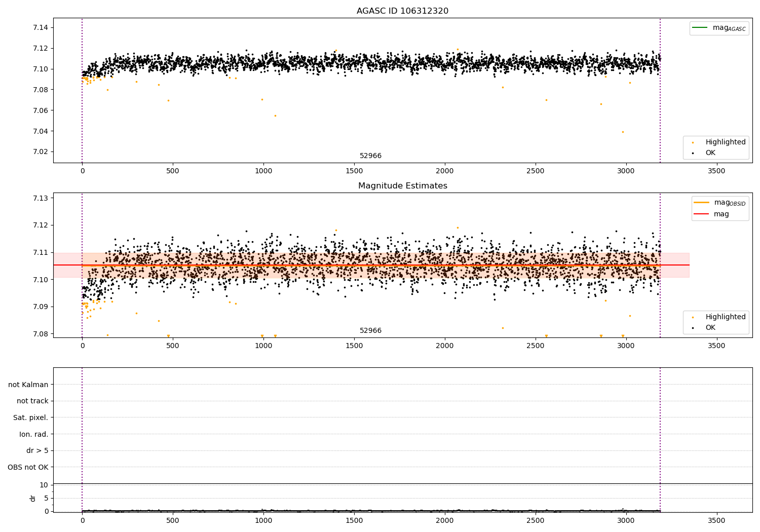760x532 pixels.
Task: Select 'Highlighted' legend entry in AGASC ID plot
Action: point(726,142)
